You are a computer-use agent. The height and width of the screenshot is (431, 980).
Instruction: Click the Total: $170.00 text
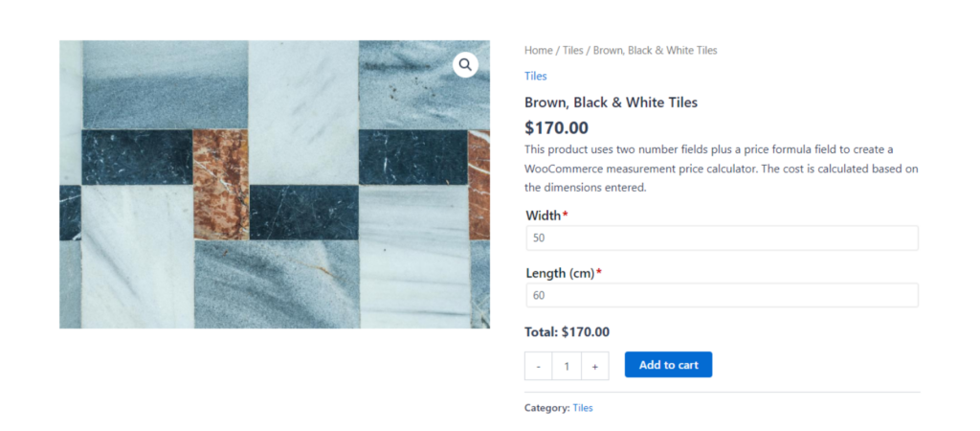[x=567, y=332]
